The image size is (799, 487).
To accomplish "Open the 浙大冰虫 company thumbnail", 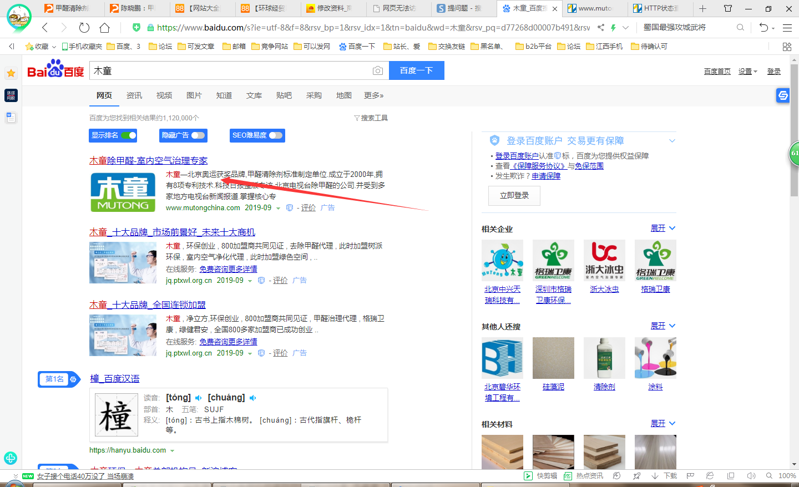I will tap(604, 260).
